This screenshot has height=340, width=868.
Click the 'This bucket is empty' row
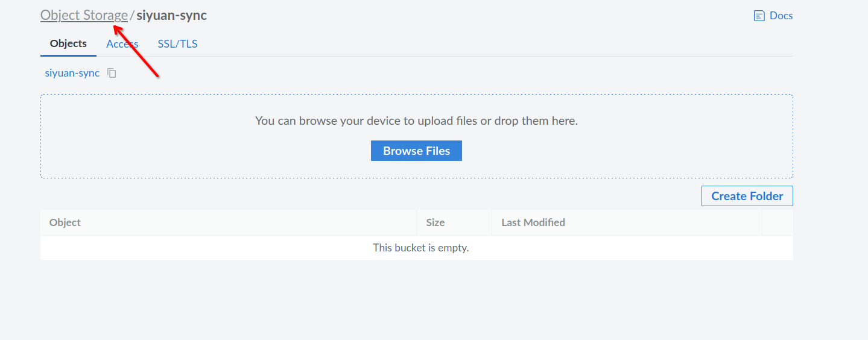pos(420,248)
